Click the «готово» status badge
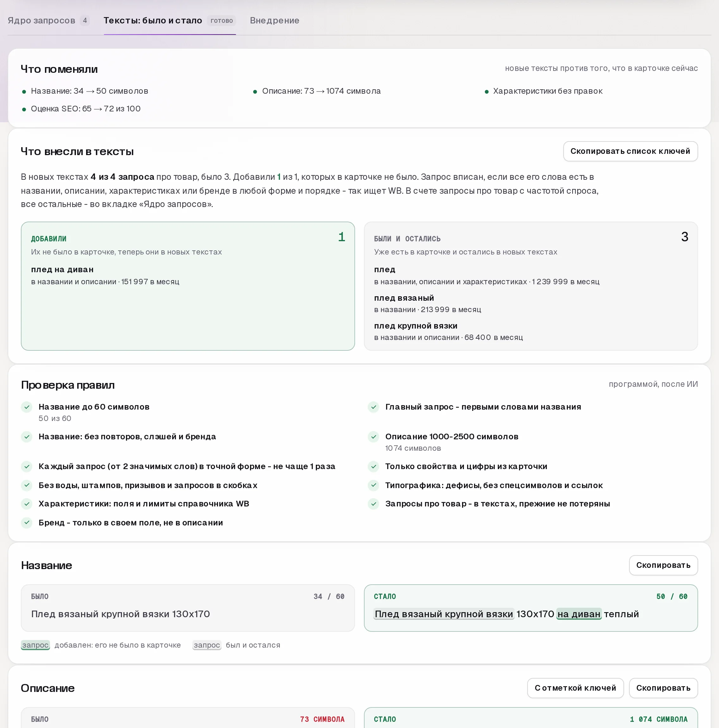719x728 pixels. [x=222, y=20]
